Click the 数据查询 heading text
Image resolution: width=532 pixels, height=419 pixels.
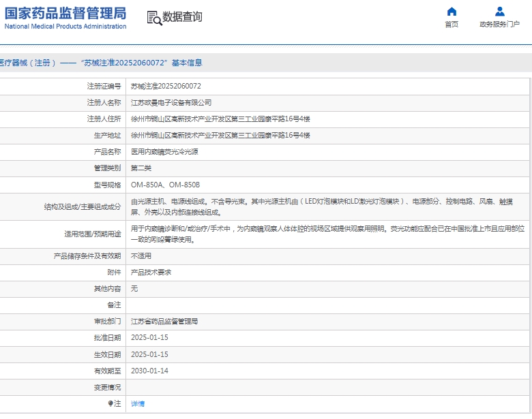pyautogui.click(x=182, y=16)
